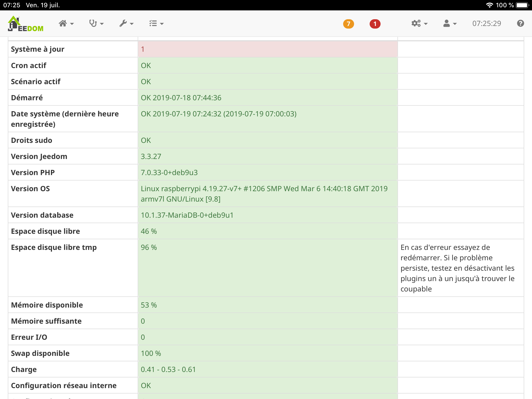Click the 53 % memory value
532x399 pixels.
[x=149, y=305]
